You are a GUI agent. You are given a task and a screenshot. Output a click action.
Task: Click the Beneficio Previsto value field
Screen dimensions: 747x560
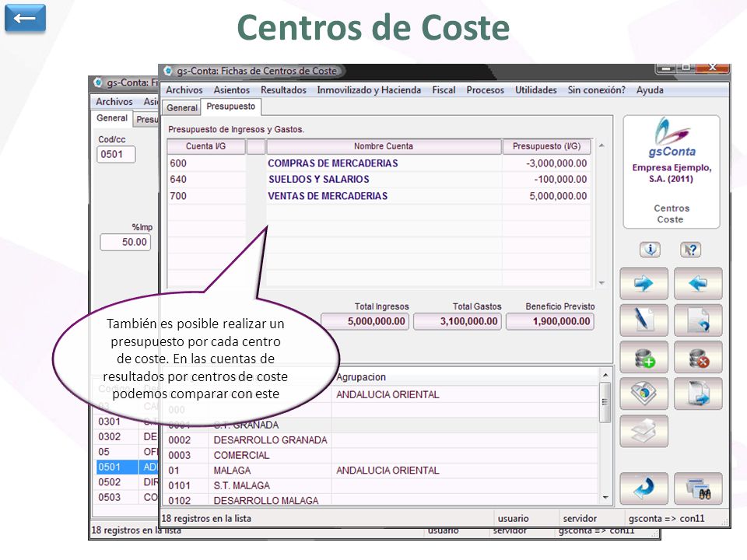(x=550, y=321)
